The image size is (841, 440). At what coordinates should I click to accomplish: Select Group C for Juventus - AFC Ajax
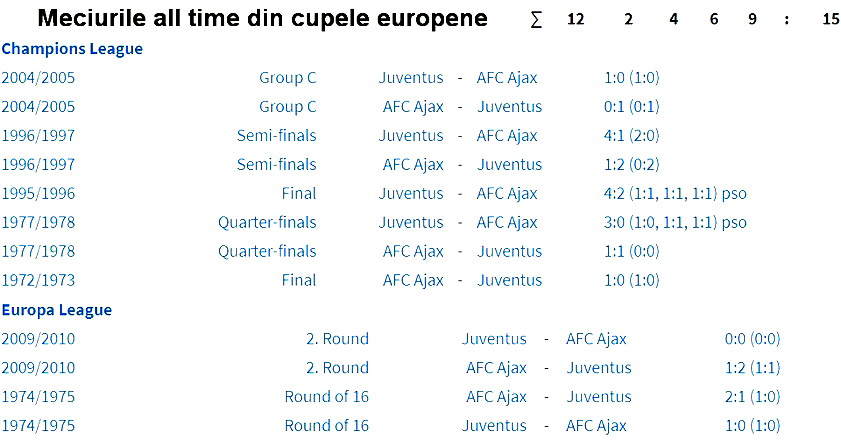click(x=287, y=78)
